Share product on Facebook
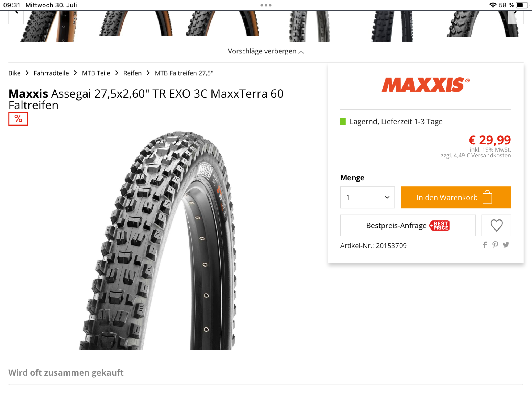Image resolution: width=532 pixels, height=399 pixels. pos(485,245)
